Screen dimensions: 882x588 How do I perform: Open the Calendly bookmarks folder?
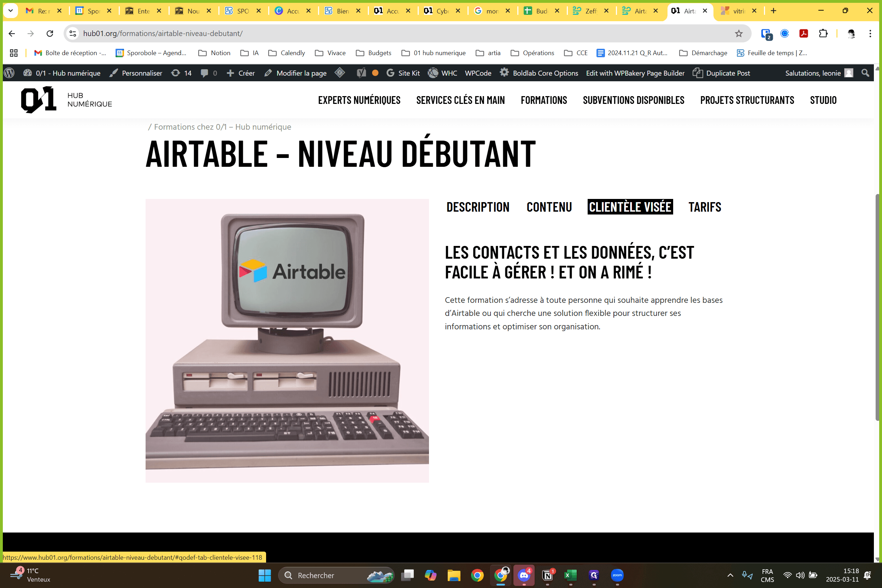coord(287,53)
